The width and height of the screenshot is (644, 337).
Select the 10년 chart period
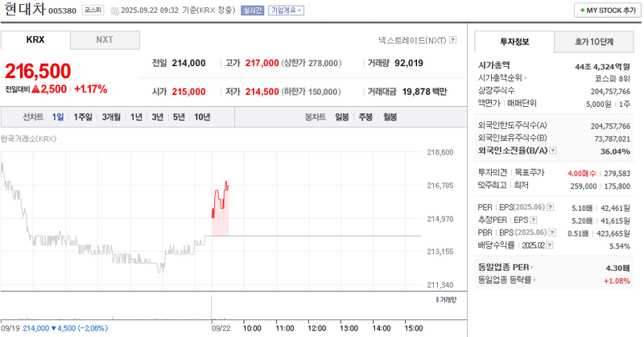point(202,117)
